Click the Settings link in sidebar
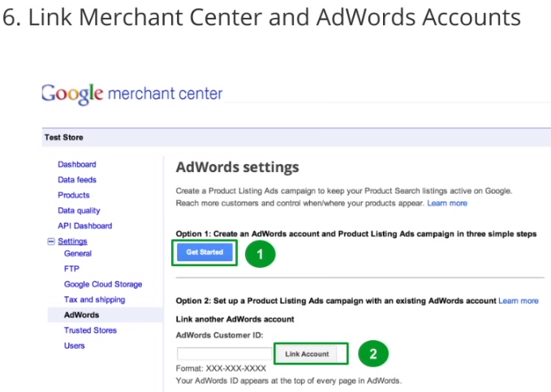The width and height of the screenshot is (551, 392). [72, 241]
